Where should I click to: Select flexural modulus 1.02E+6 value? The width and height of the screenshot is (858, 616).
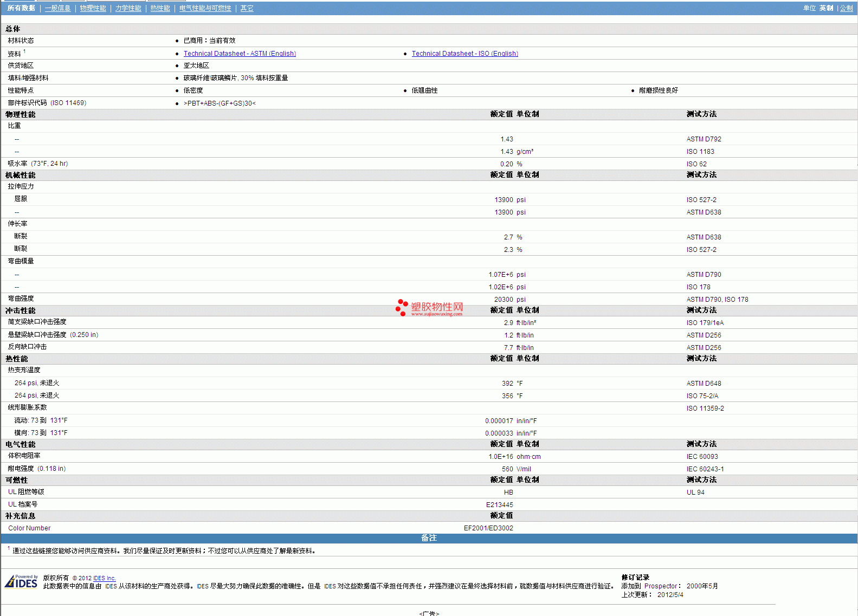[501, 287]
